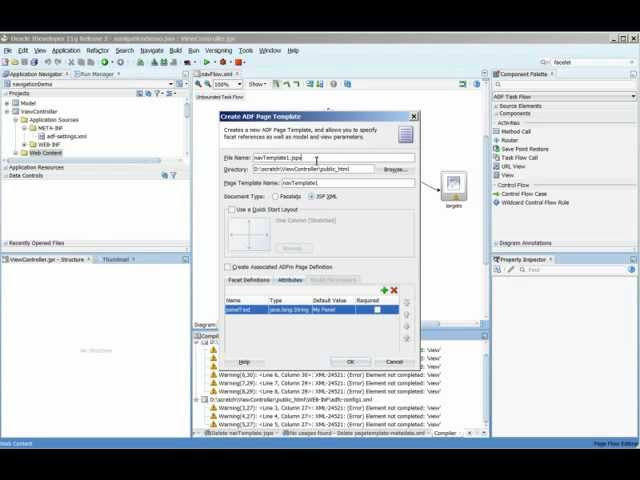
Task: Click the Zoom Out magnifier in navFlow editor
Action: click(x=208, y=84)
